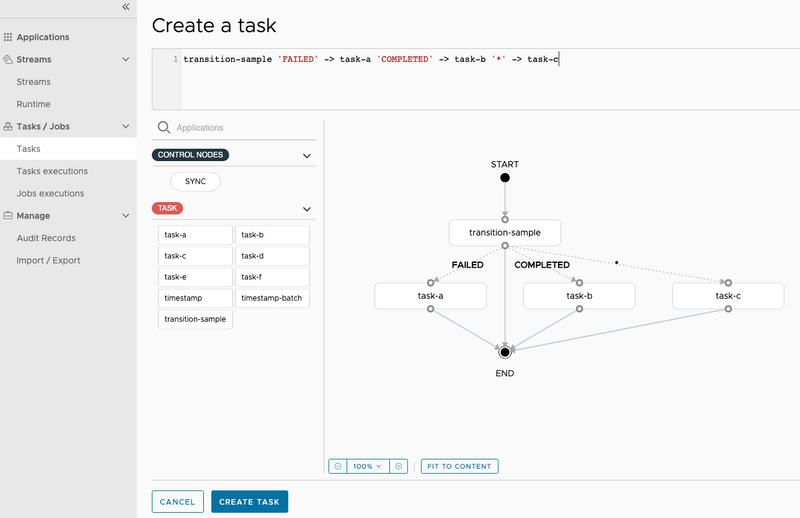The height and width of the screenshot is (518, 800).
Task: Click the output port of task-c
Action: [728, 309]
